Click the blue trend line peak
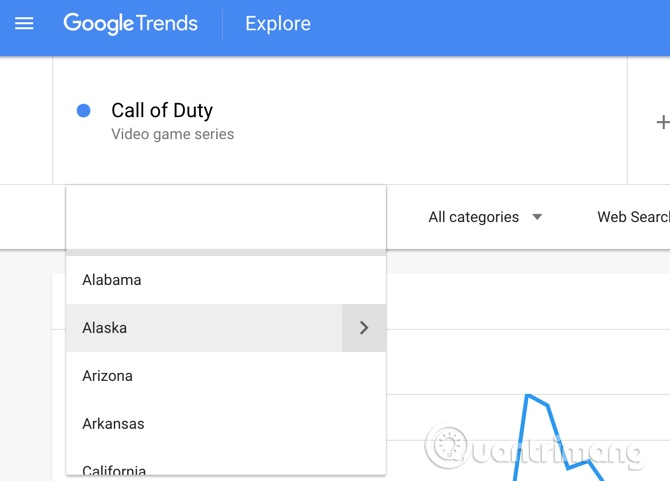670x481 pixels. (x=529, y=397)
